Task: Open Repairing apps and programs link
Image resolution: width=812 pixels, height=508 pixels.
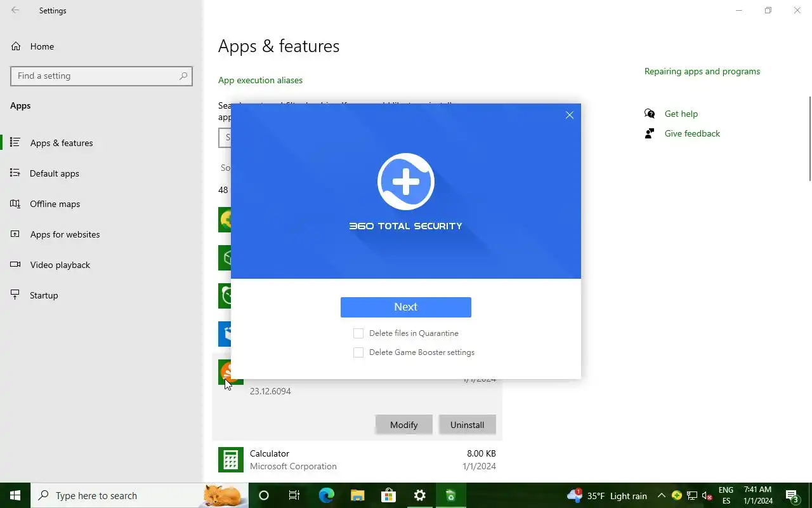Action: click(702, 71)
